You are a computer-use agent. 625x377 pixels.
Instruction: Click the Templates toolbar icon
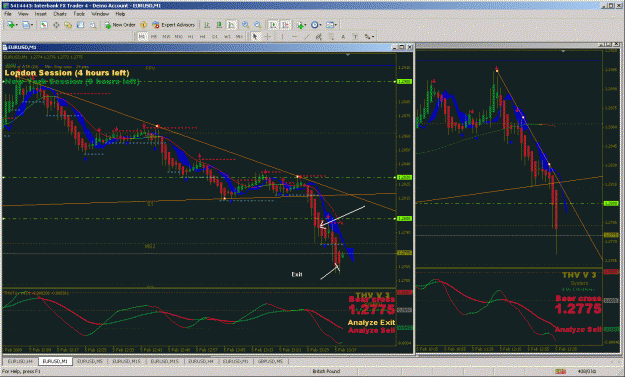(x=330, y=25)
